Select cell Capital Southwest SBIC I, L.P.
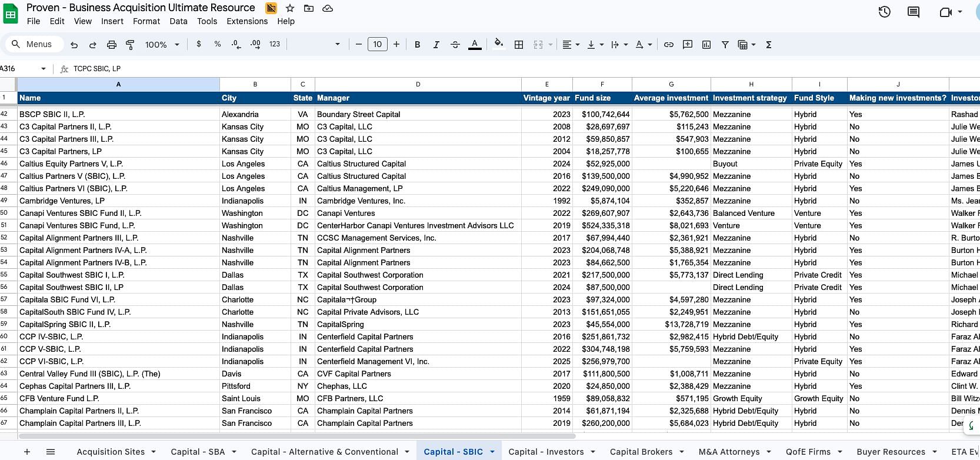Image resolution: width=980 pixels, height=460 pixels. 118,275
